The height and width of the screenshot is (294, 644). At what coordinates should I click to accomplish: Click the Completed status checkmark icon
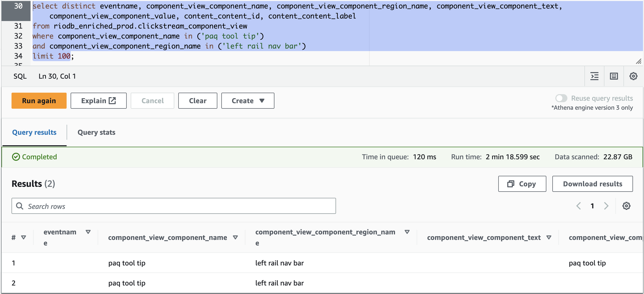click(x=16, y=157)
